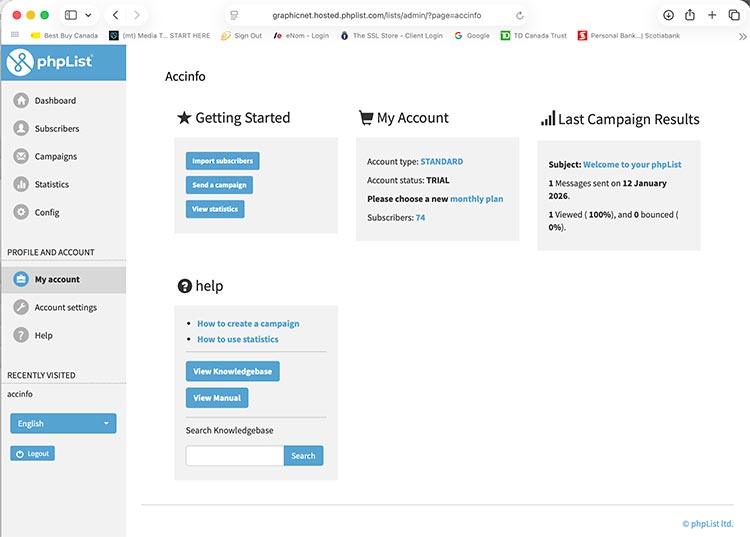This screenshot has height=537, width=750.
Task: Click the Config gear icon
Action: 21,213
